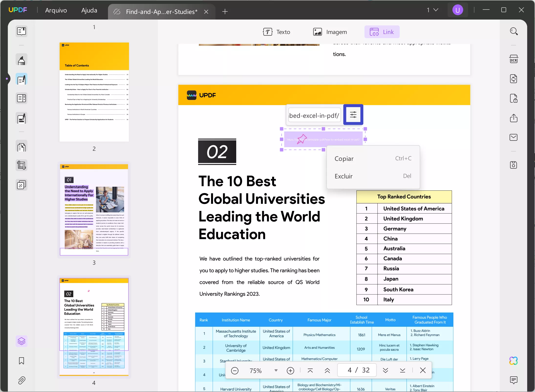Image resolution: width=535 pixels, height=392 pixels.
Task: Switch to the Imagem editing mode
Action: (x=330, y=32)
